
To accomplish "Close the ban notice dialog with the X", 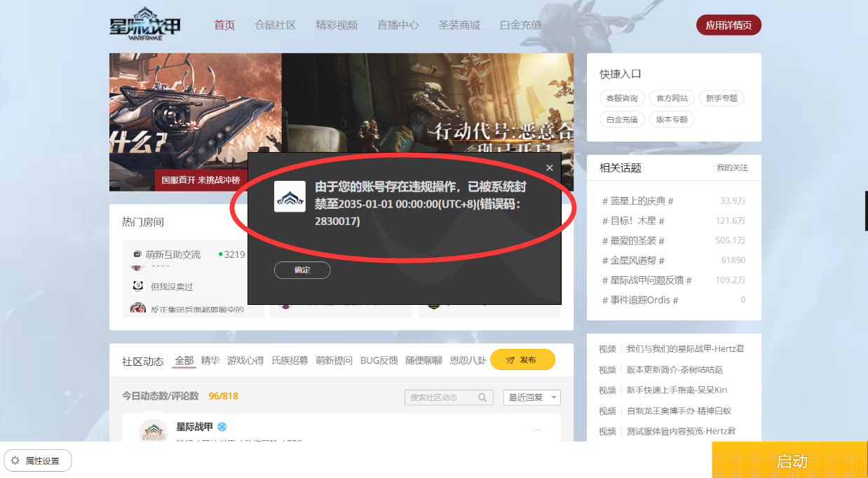I will [550, 168].
